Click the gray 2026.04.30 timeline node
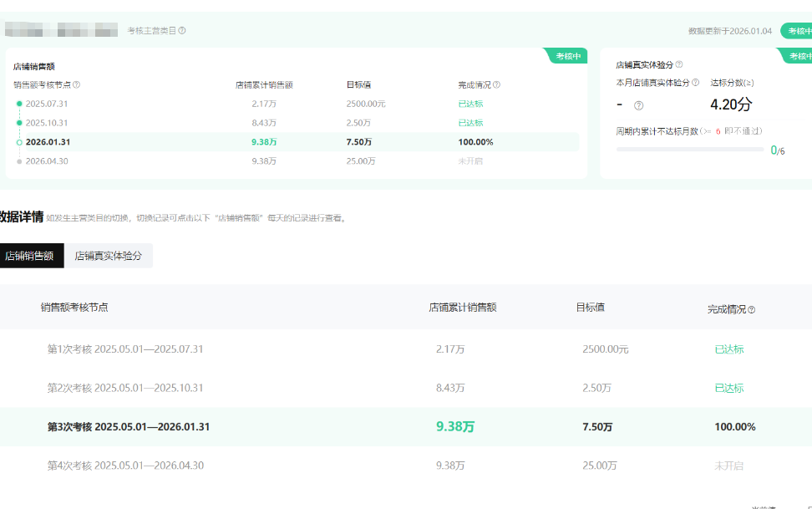 (x=19, y=161)
